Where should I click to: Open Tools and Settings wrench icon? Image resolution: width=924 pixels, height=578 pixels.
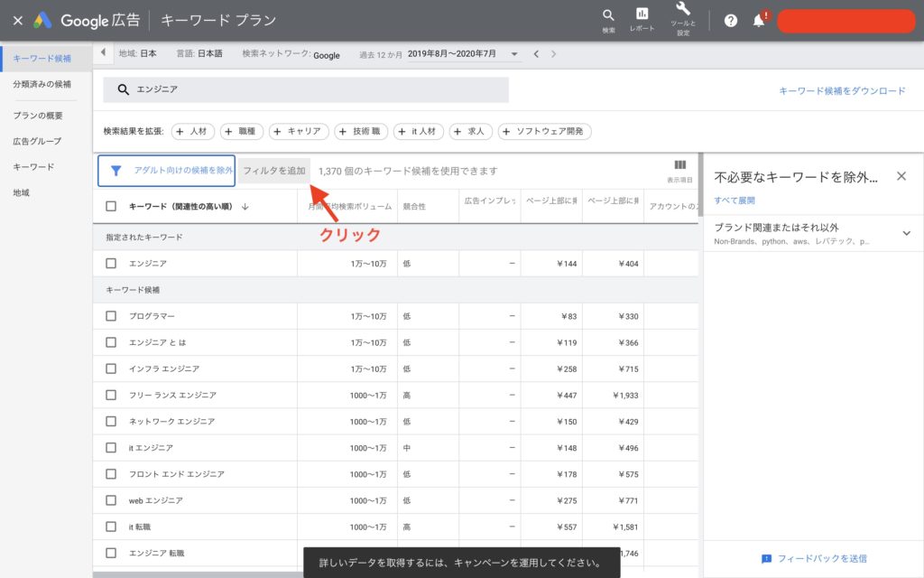coord(683,8)
